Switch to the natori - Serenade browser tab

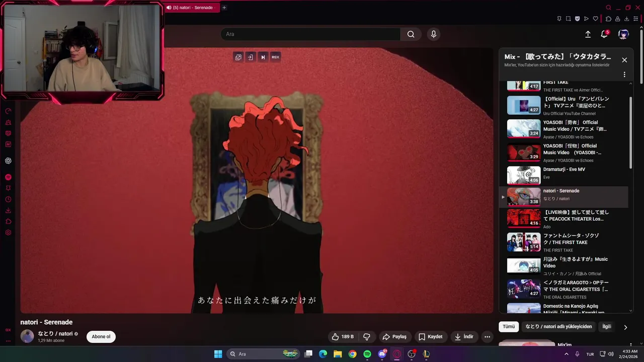coord(193,8)
